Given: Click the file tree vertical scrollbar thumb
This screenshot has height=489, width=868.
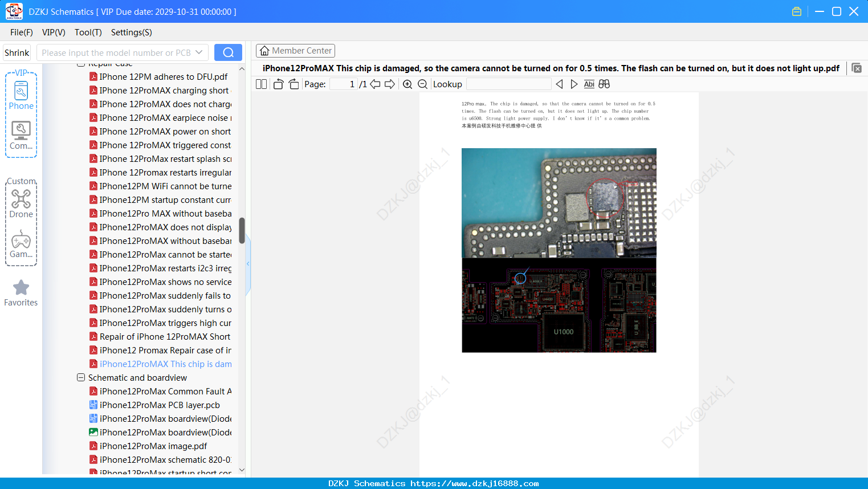Looking at the screenshot, I should pos(242,231).
